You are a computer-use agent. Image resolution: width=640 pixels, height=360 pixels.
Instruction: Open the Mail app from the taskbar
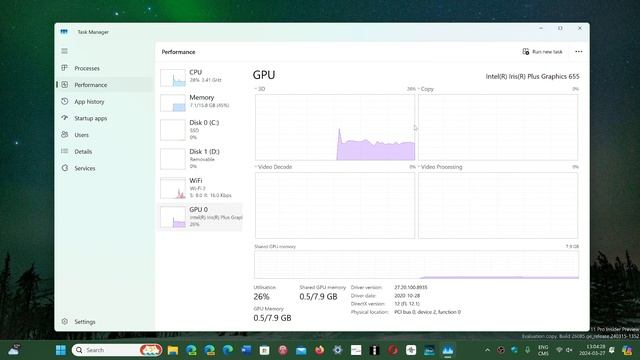tap(301, 350)
